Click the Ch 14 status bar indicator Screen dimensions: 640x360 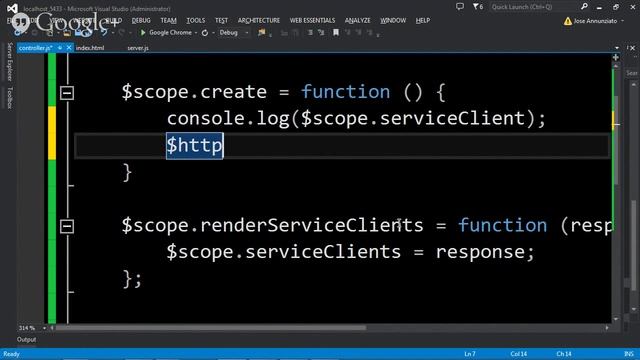tap(564, 354)
